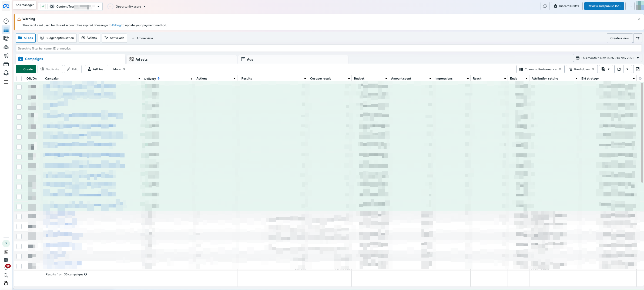Switch to the Ad sets tab
Viewport: 644px width, 290px height.
(x=141, y=60)
